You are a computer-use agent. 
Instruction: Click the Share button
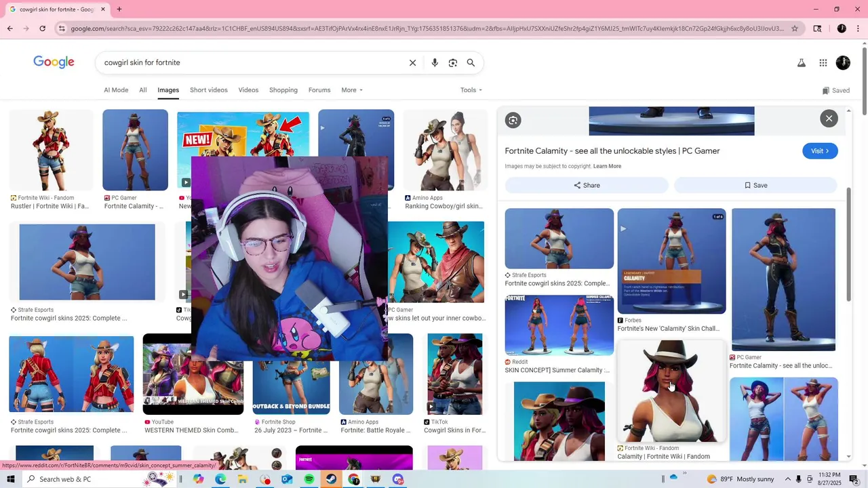pyautogui.click(x=587, y=185)
